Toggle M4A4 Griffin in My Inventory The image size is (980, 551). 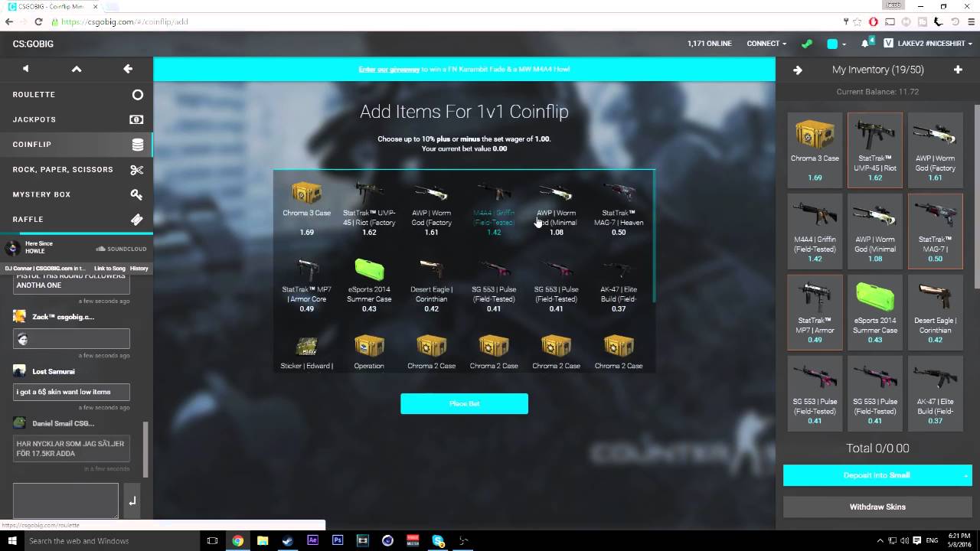tap(815, 231)
